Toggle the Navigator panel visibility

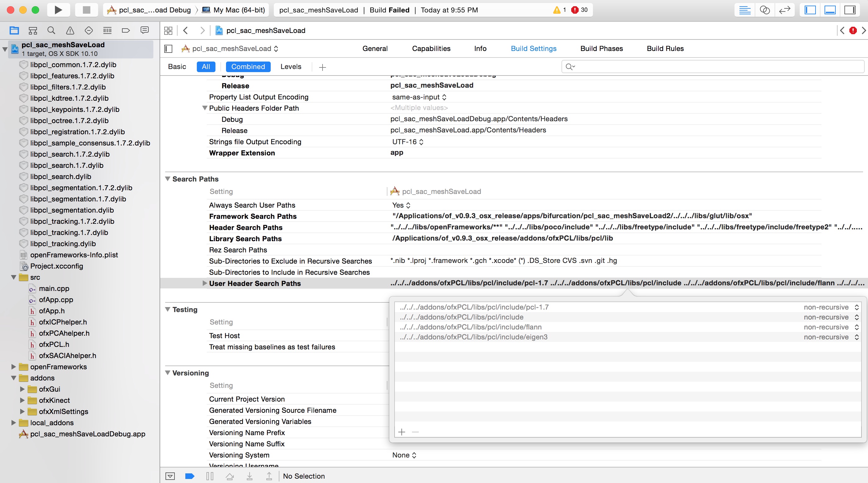click(x=810, y=10)
